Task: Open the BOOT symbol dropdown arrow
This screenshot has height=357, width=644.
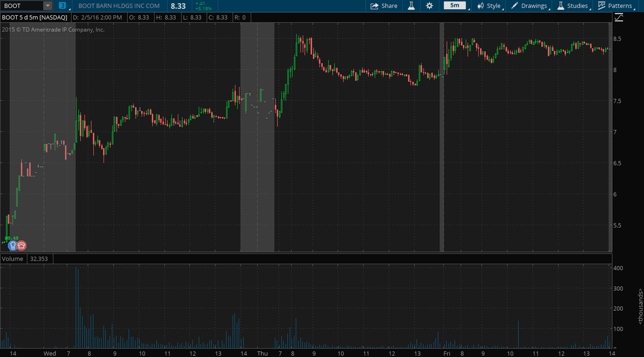Action: (x=48, y=6)
